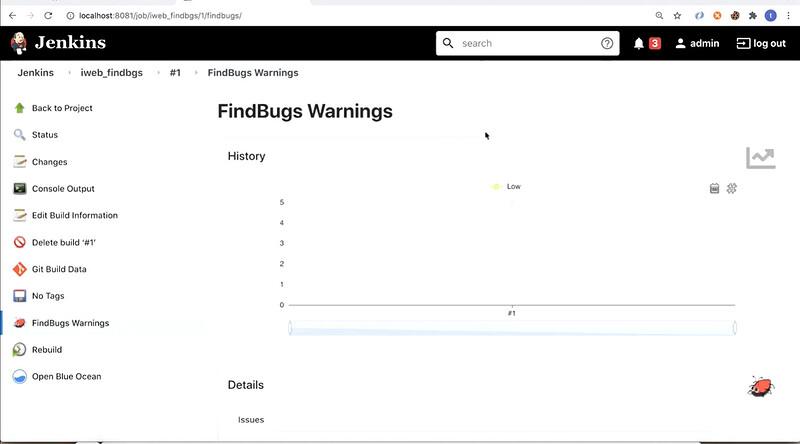Click the red notification badge showing 3

point(655,43)
